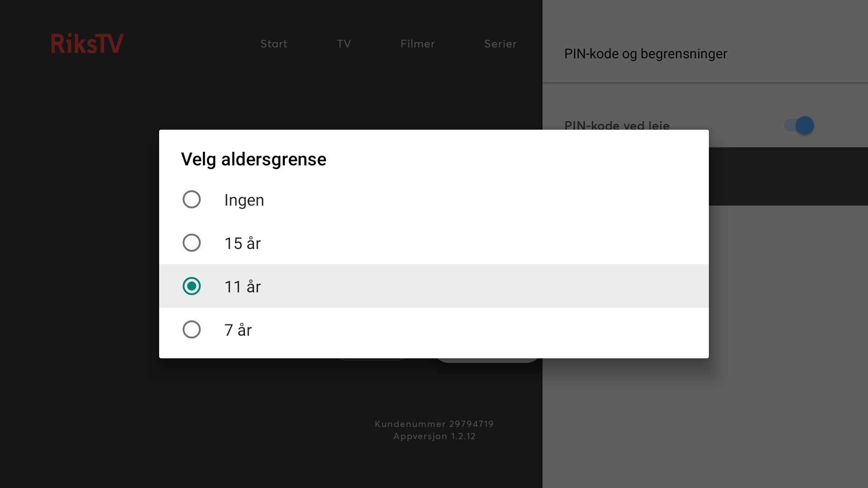Go to the Filmer tab
This screenshot has width=868, height=488.
(x=418, y=44)
